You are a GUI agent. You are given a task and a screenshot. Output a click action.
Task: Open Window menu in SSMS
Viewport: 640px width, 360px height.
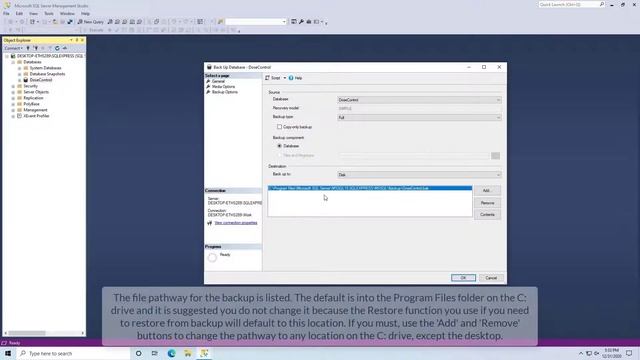67,13
